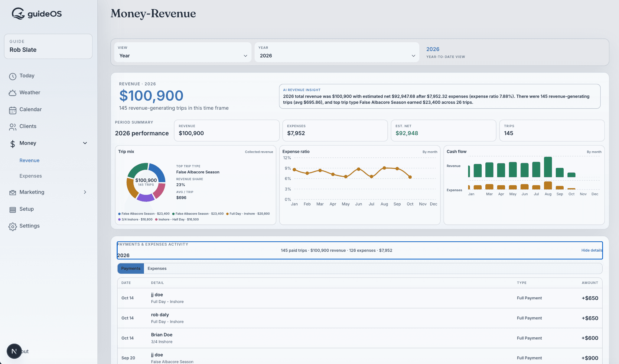Click the Revenue $100,900 summary card
Screen dimensions: 619x364
[226, 130]
